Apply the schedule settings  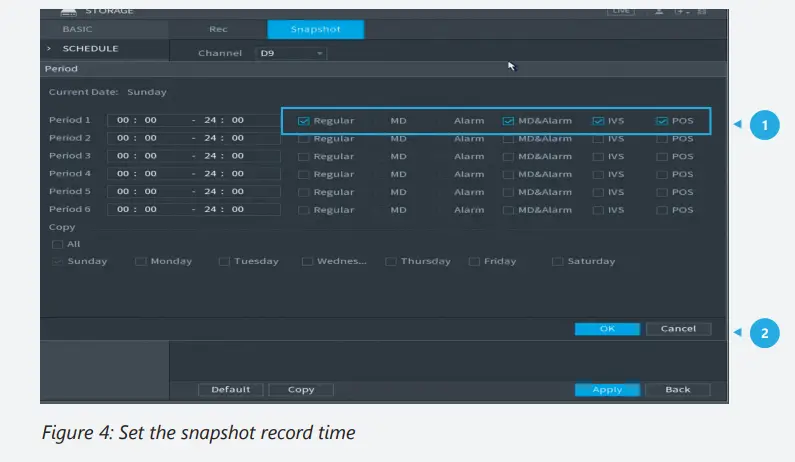click(x=607, y=389)
